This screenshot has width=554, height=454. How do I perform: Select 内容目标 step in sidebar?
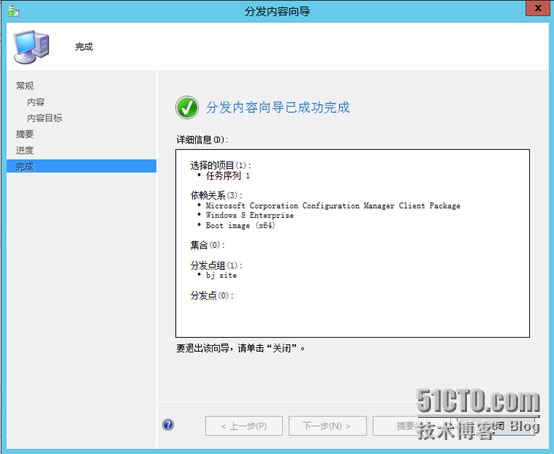click(x=45, y=118)
